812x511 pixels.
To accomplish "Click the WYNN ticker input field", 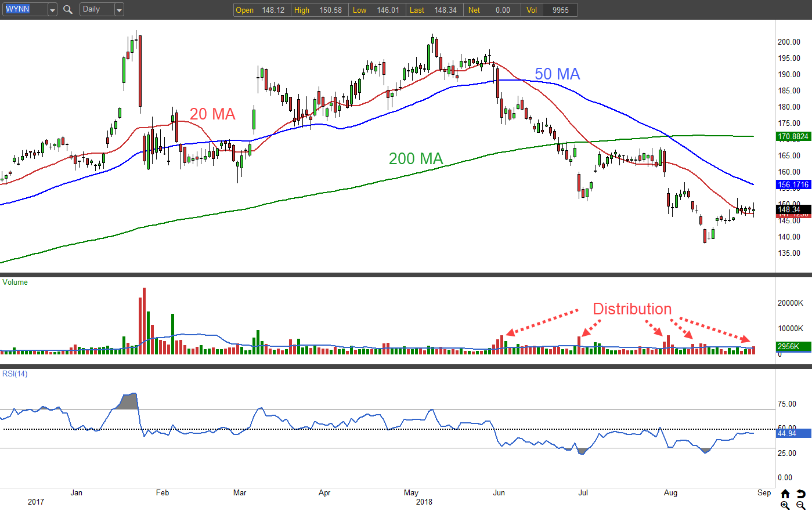I will click(x=24, y=10).
